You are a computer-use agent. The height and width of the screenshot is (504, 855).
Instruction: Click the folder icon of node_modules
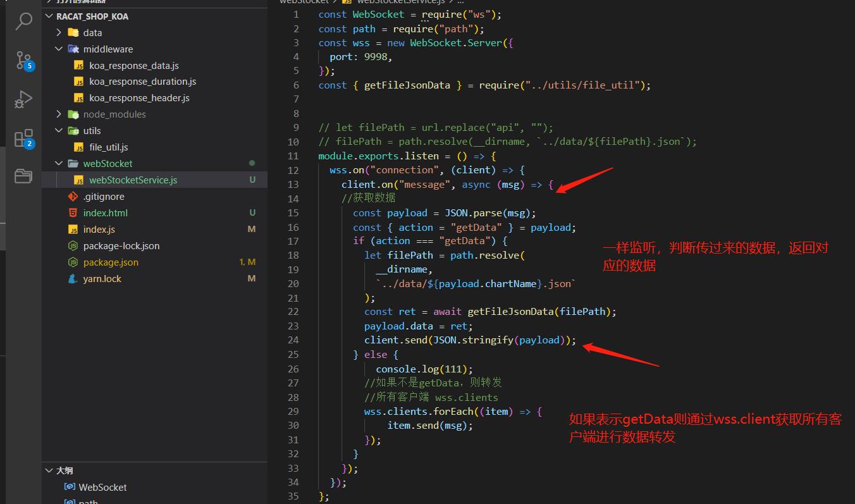[73, 114]
